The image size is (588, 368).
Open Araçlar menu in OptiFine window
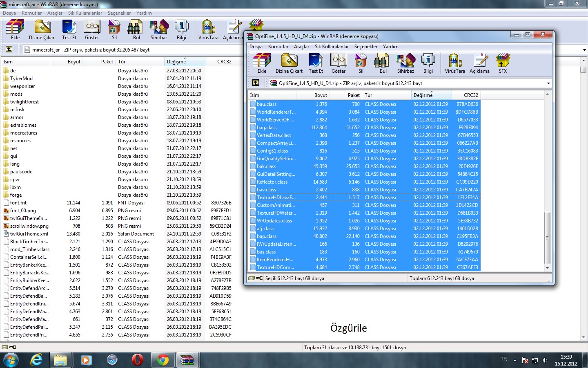pos(301,47)
